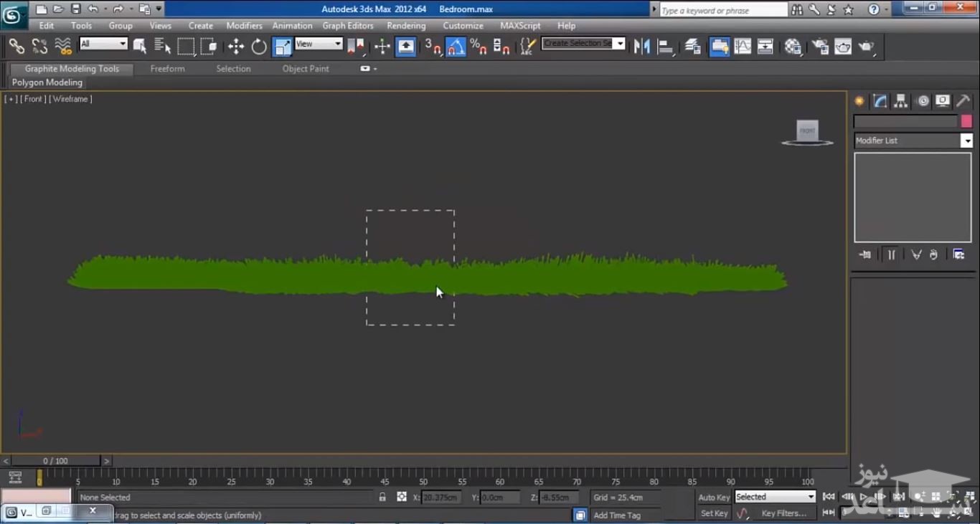The width and height of the screenshot is (980, 524).
Task: Click the pink object color swatch
Action: [x=966, y=121]
